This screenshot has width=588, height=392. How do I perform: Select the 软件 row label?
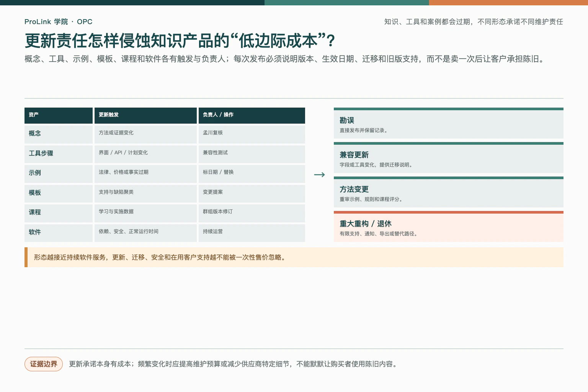pos(35,232)
